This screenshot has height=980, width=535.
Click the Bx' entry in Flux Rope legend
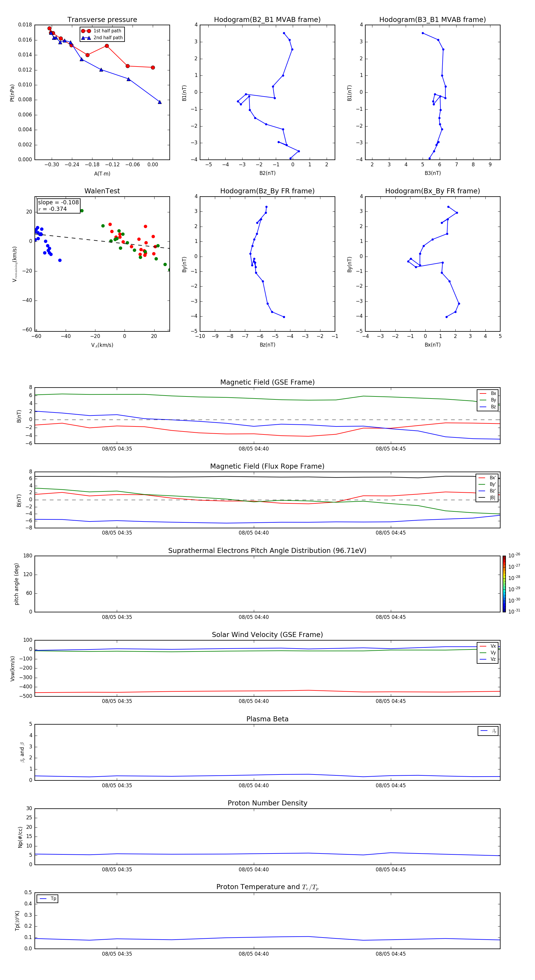pyautogui.click(x=487, y=478)
